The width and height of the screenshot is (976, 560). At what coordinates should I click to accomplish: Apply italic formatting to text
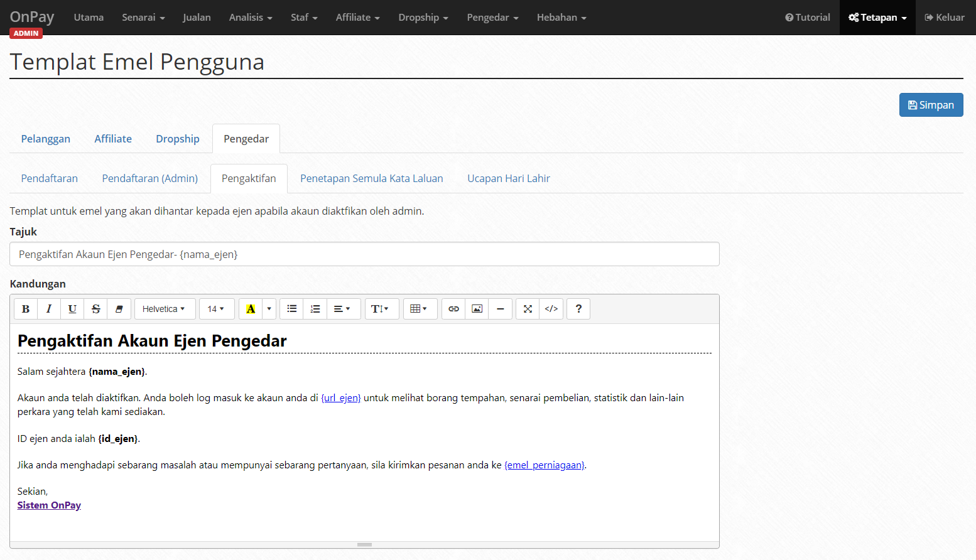49,309
